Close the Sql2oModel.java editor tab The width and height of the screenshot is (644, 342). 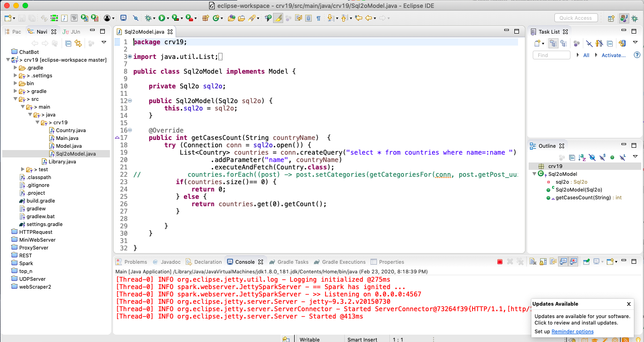pyautogui.click(x=170, y=32)
